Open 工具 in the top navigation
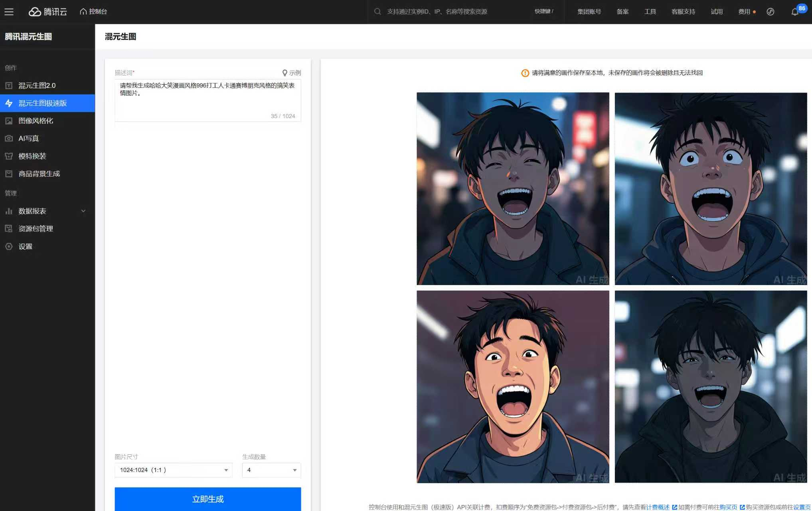This screenshot has height=511, width=812. 650,12
